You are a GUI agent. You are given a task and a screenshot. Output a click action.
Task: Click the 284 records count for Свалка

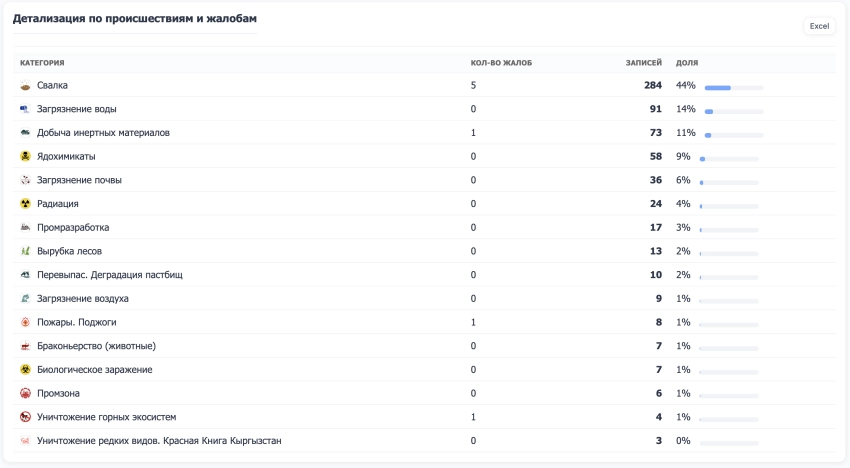coord(652,86)
